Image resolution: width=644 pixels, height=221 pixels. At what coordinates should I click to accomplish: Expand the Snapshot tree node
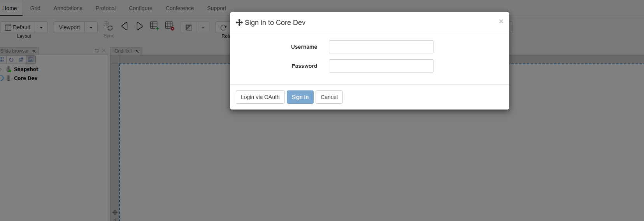1,69
